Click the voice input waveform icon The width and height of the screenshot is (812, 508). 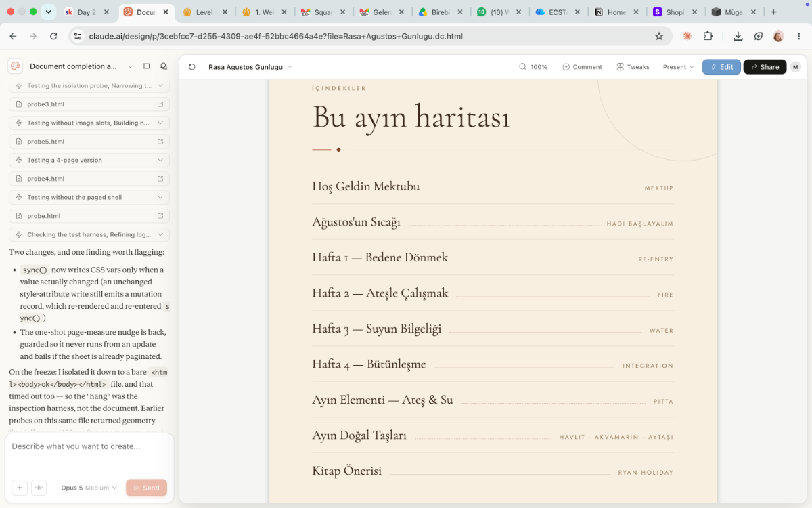39,488
